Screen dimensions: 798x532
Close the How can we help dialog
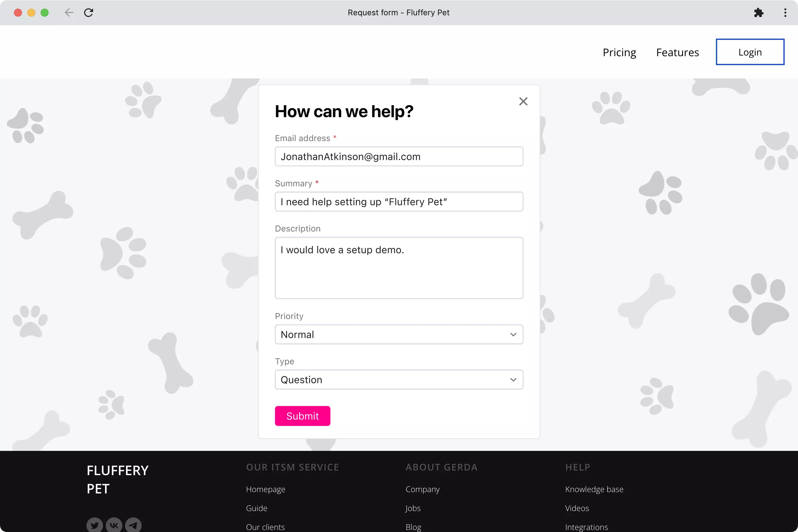(523, 101)
